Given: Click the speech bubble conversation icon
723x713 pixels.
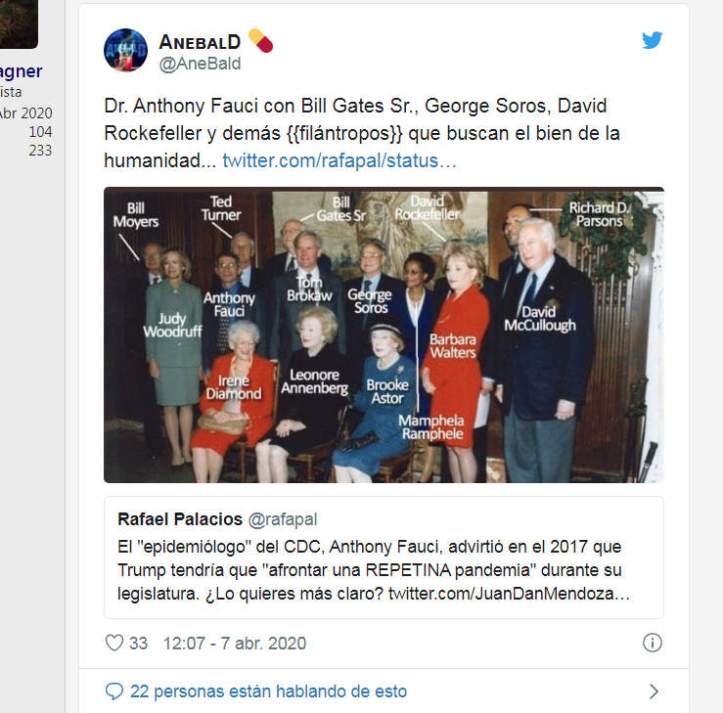Looking at the screenshot, I should point(114,691).
